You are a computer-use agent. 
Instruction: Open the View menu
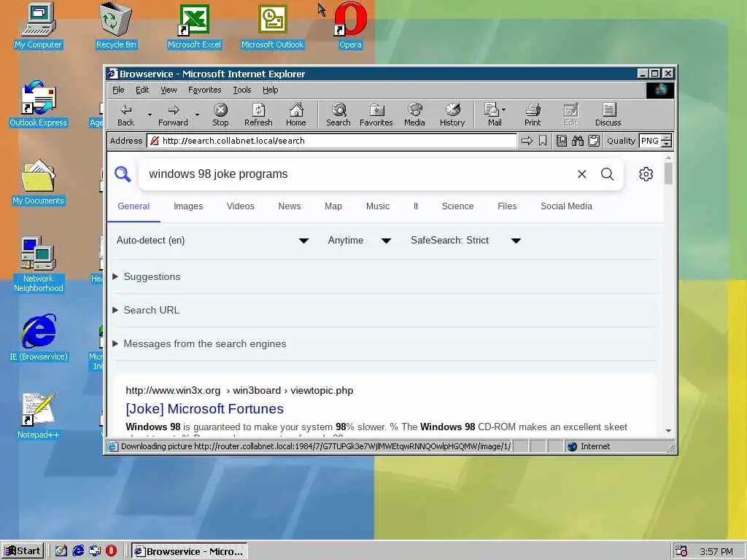click(169, 90)
